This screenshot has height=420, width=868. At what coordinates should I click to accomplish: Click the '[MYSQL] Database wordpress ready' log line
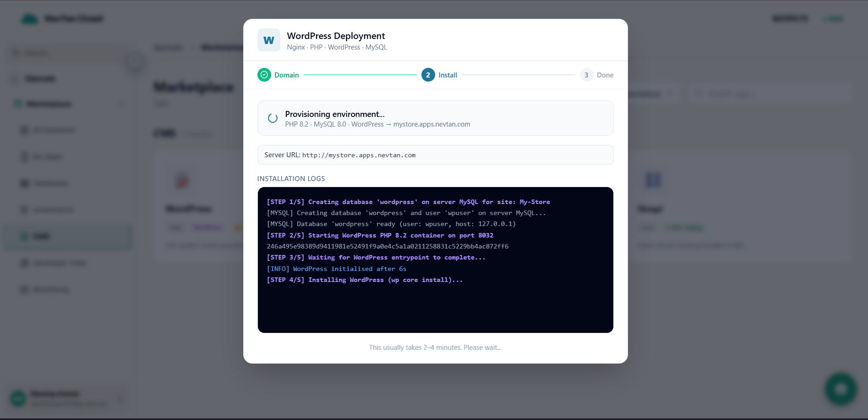pyautogui.click(x=391, y=224)
